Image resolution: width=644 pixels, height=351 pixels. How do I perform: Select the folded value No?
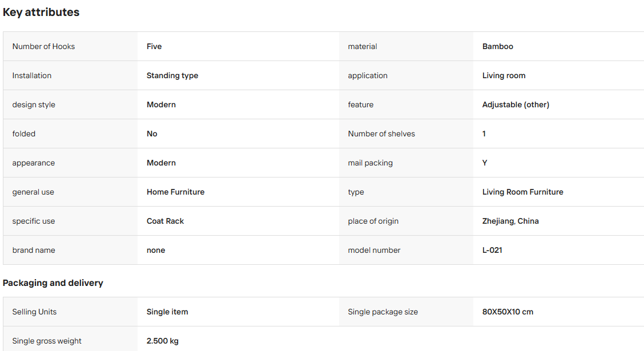152,134
